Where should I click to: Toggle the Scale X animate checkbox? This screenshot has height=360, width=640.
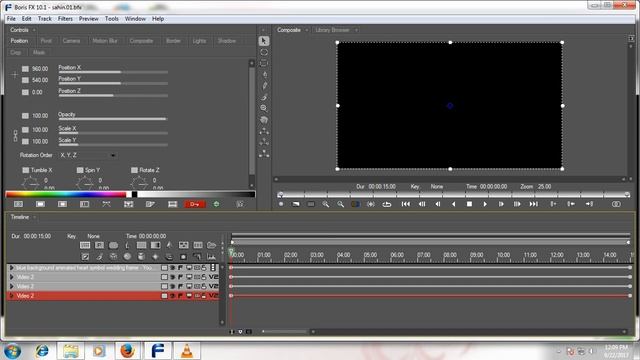(x=25, y=130)
